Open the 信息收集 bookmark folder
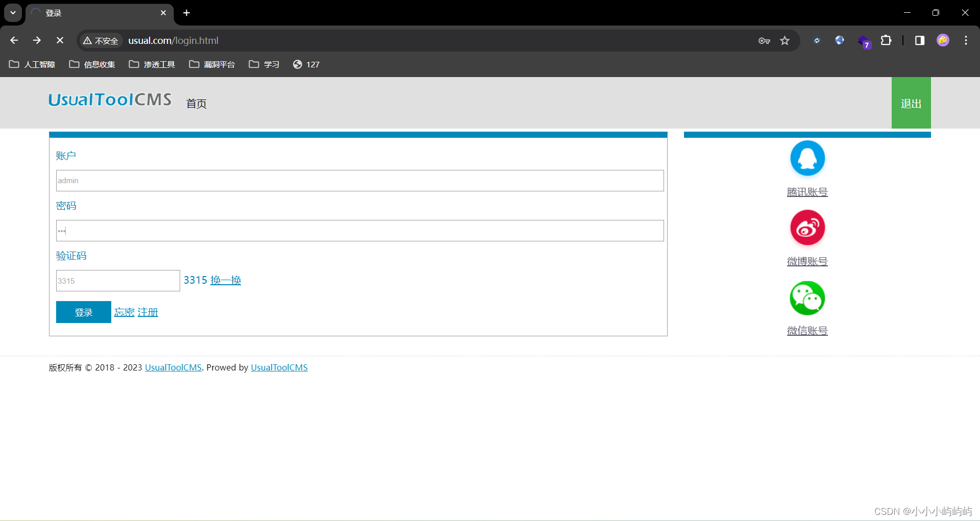980x521 pixels. pyautogui.click(x=92, y=64)
